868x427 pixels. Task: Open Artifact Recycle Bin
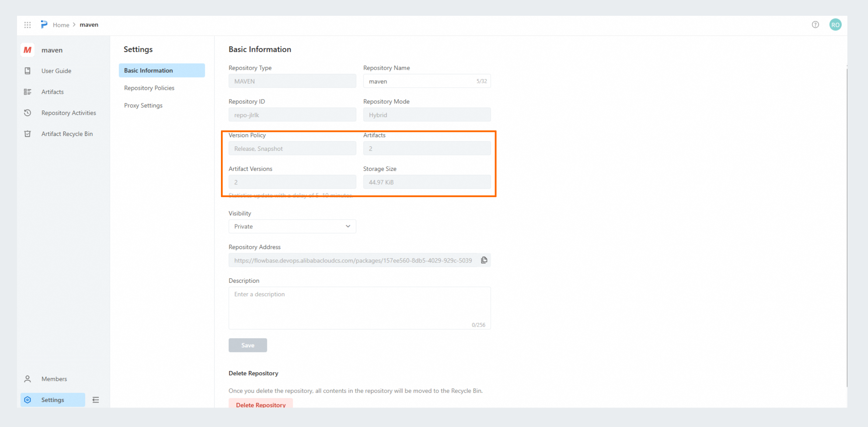tap(67, 134)
